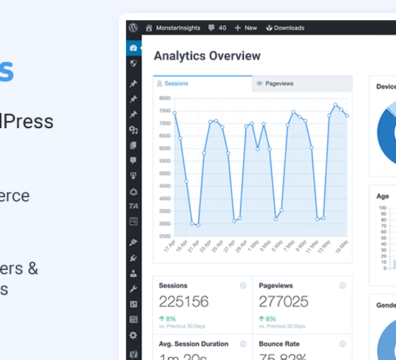Click the download arrow sidebar icon
Screen dimensions: 396x360
[x=133, y=176]
